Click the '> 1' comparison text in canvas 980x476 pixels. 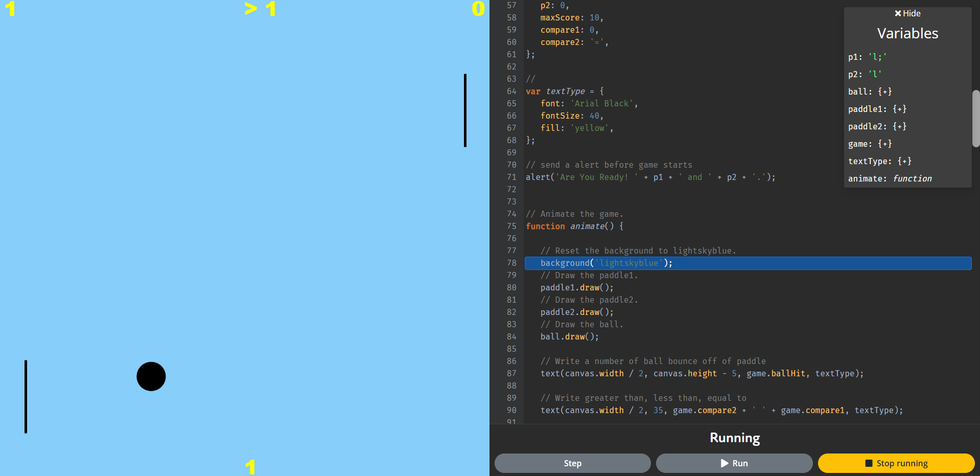click(x=260, y=9)
